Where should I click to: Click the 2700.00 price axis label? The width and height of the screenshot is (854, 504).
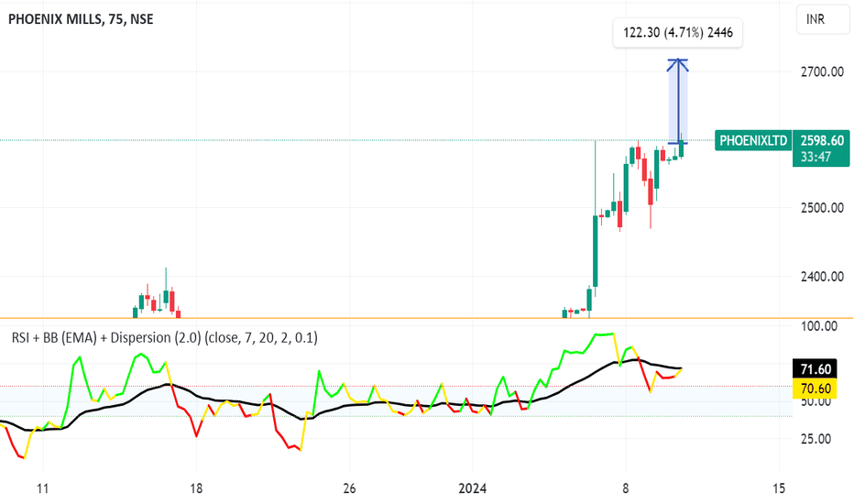(x=822, y=71)
